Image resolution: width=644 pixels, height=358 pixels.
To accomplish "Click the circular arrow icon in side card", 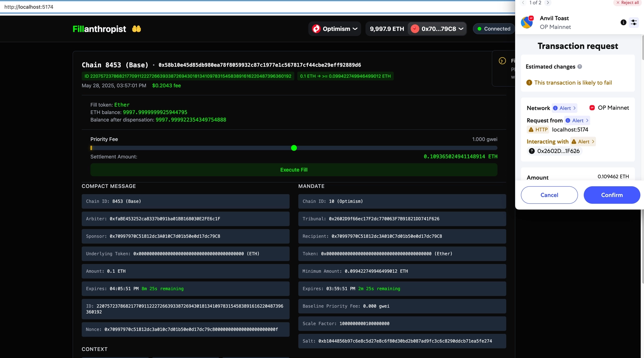I will [x=502, y=61].
